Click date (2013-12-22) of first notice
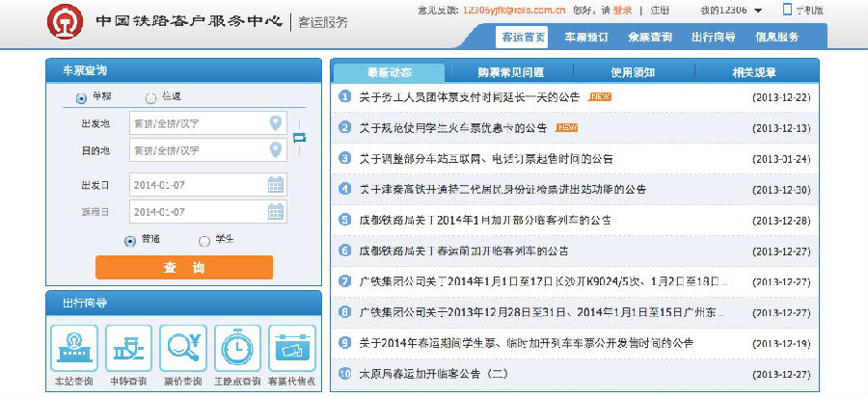Image resolution: width=868 pixels, height=397 pixels. click(781, 97)
